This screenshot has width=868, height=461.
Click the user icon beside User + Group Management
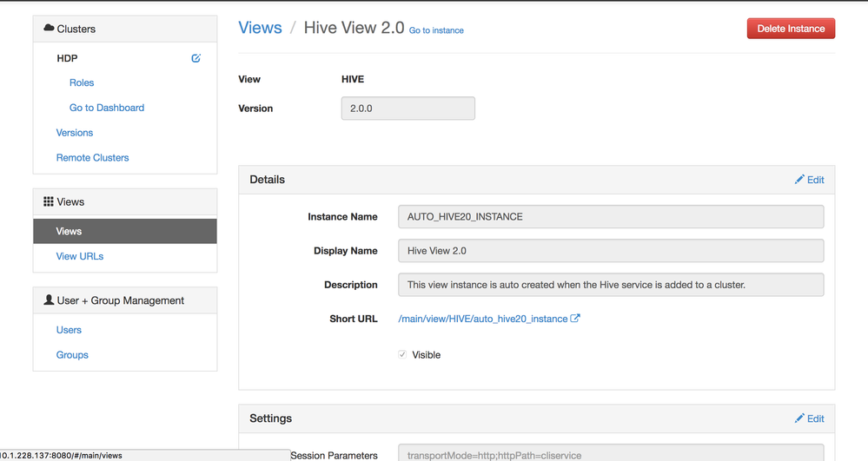pos(49,300)
